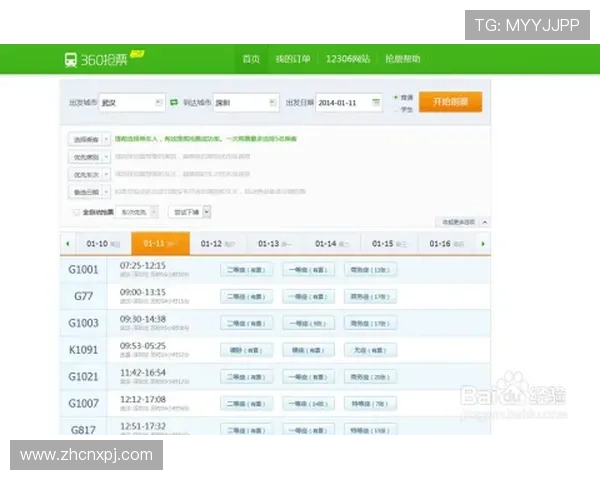The height and width of the screenshot is (480, 600).
Task: Choose business seat for train G77
Action: (x=370, y=296)
